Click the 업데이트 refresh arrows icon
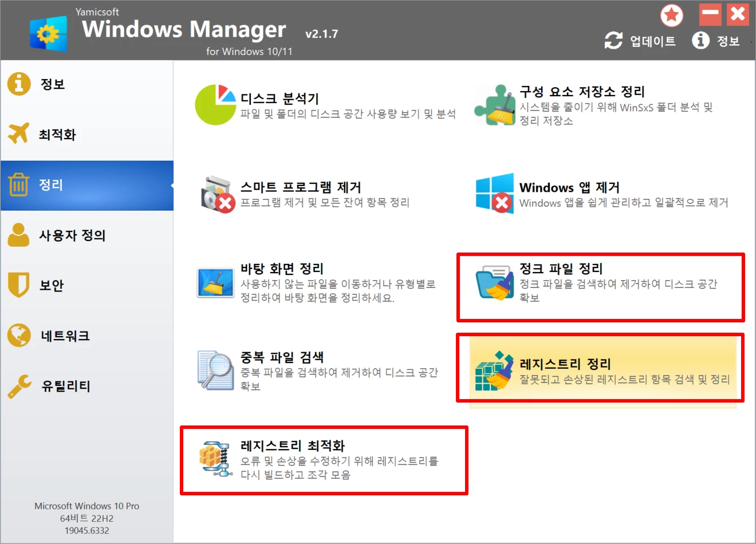 click(613, 40)
